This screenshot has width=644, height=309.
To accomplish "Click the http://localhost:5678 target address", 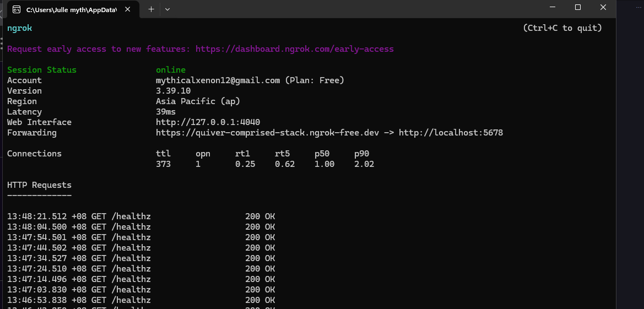I will pos(451,133).
